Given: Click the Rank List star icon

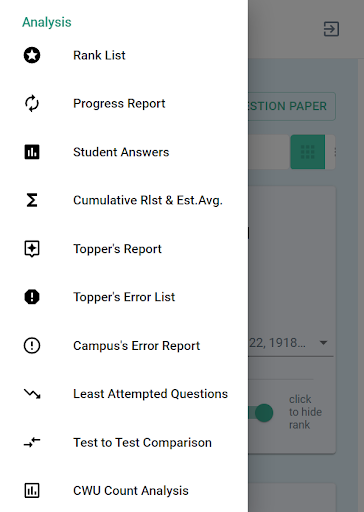Looking at the screenshot, I should point(32,55).
